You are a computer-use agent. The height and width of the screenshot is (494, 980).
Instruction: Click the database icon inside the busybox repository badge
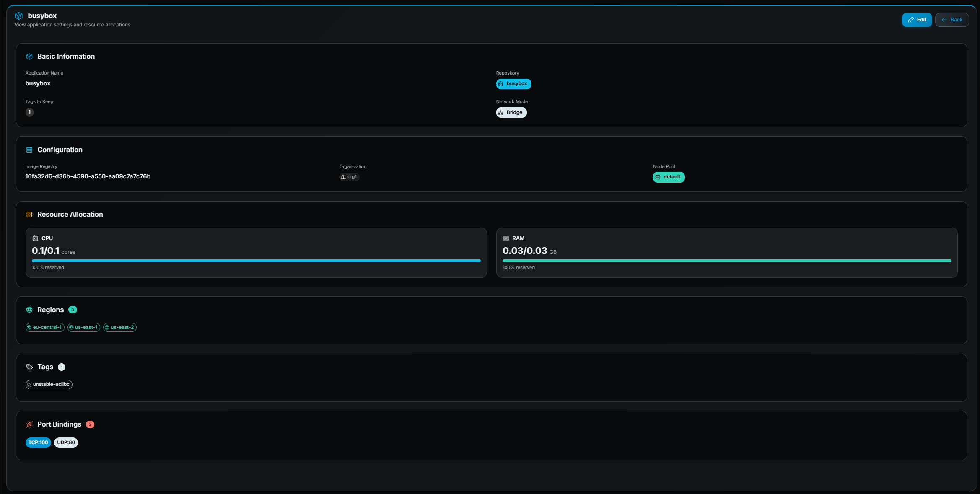(500, 84)
